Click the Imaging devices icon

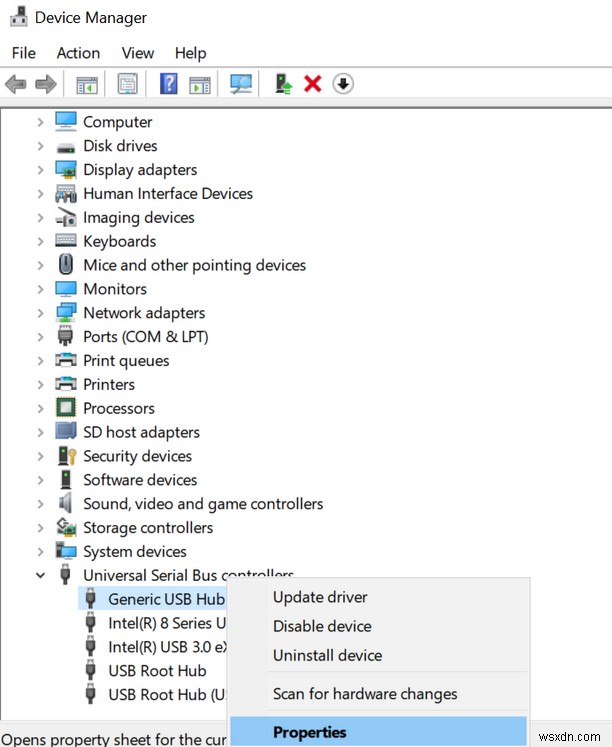(x=66, y=217)
